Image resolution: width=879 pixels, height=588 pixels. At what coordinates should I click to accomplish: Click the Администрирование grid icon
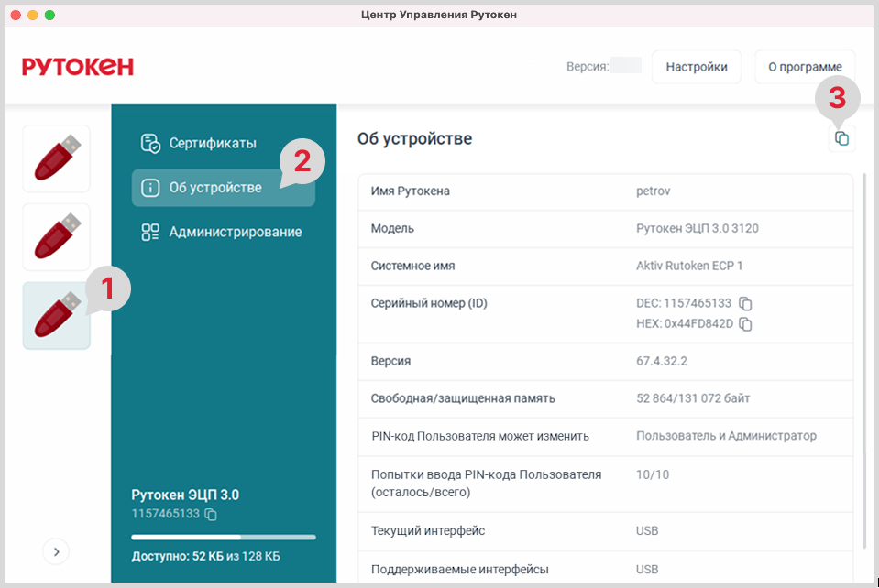tap(150, 233)
